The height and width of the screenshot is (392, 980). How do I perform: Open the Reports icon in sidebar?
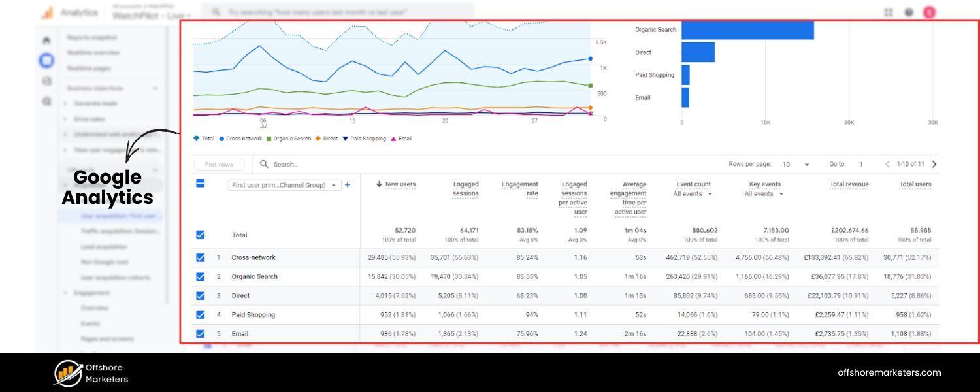click(46, 60)
